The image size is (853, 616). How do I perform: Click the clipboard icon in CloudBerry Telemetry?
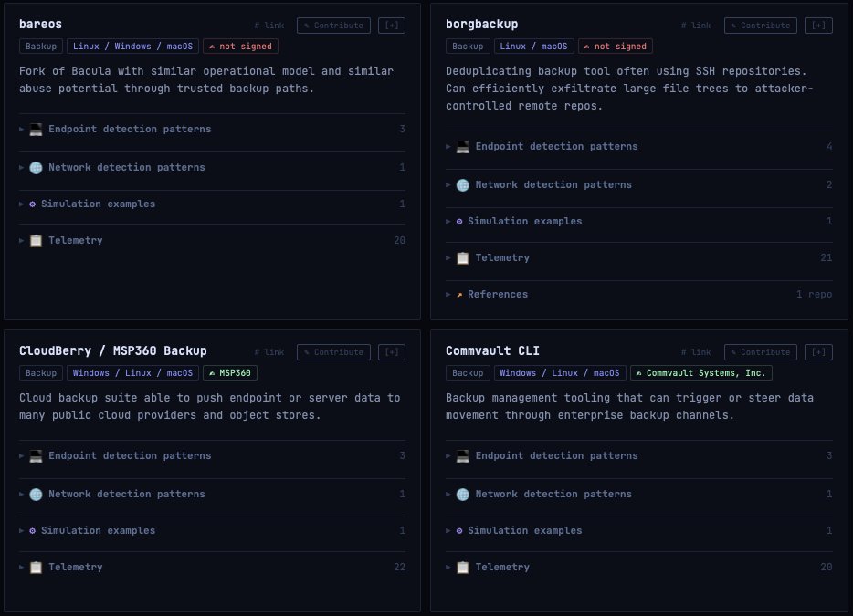coord(36,567)
